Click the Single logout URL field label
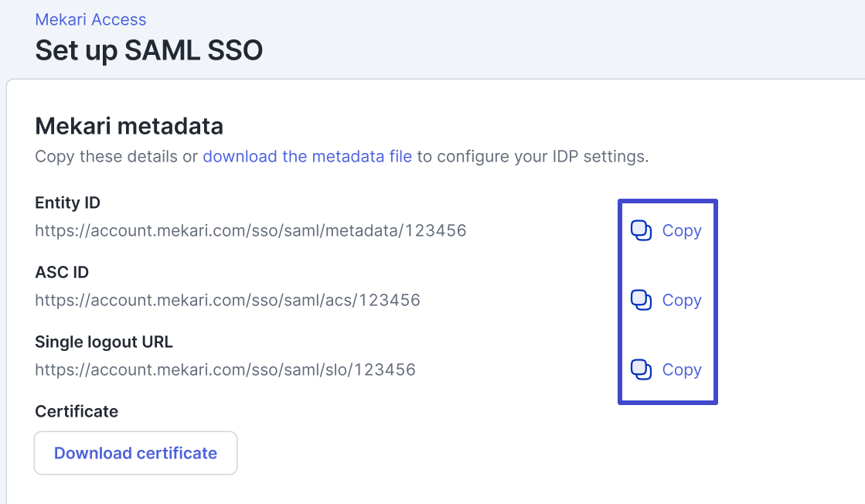Viewport: 865px width, 504px height. pyautogui.click(x=104, y=342)
